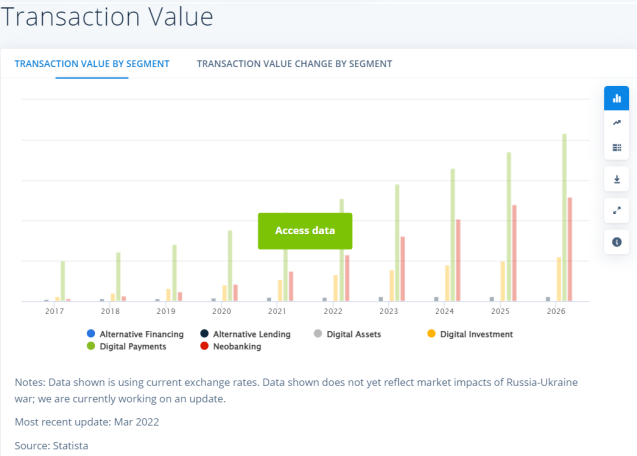Click the 2025 Neobanking bar

click(x=514, y=255)
